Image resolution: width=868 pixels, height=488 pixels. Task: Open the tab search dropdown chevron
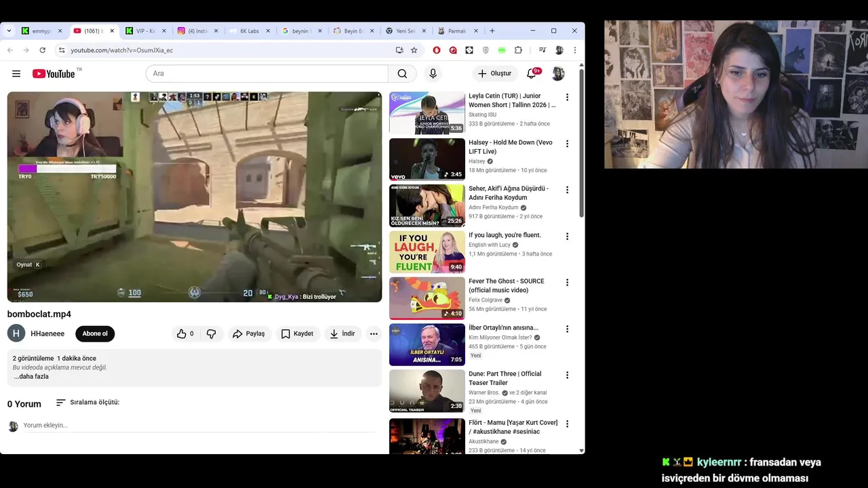click(x=9, y=30)
